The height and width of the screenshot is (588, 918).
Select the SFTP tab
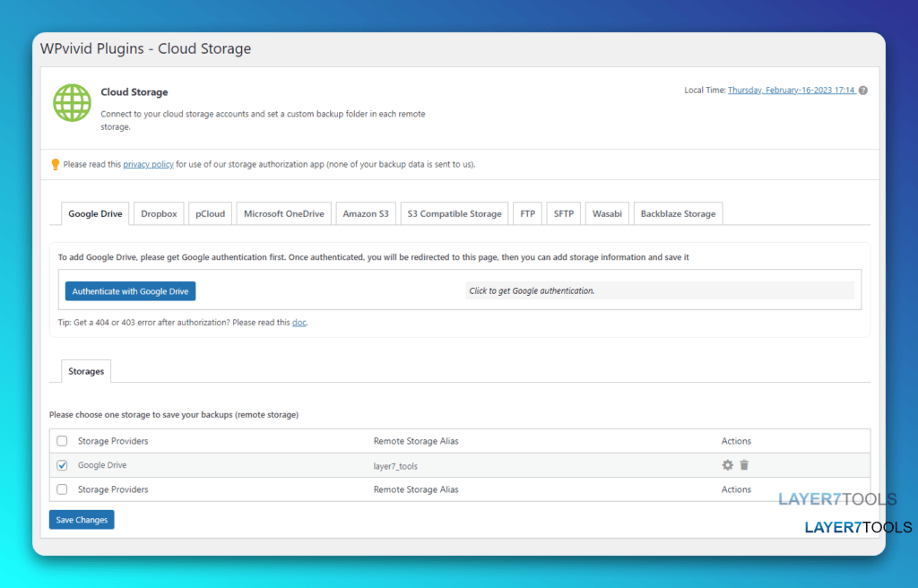pos(564,213)
